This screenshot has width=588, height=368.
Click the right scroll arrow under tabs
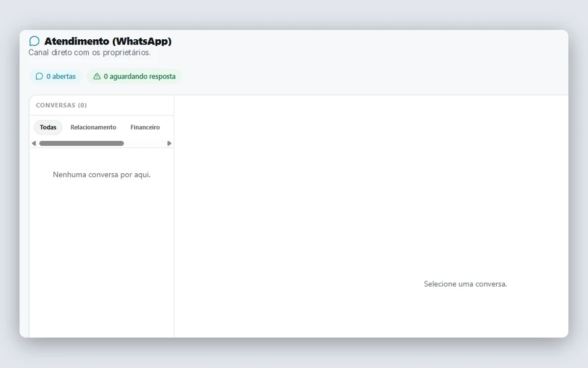170,143
